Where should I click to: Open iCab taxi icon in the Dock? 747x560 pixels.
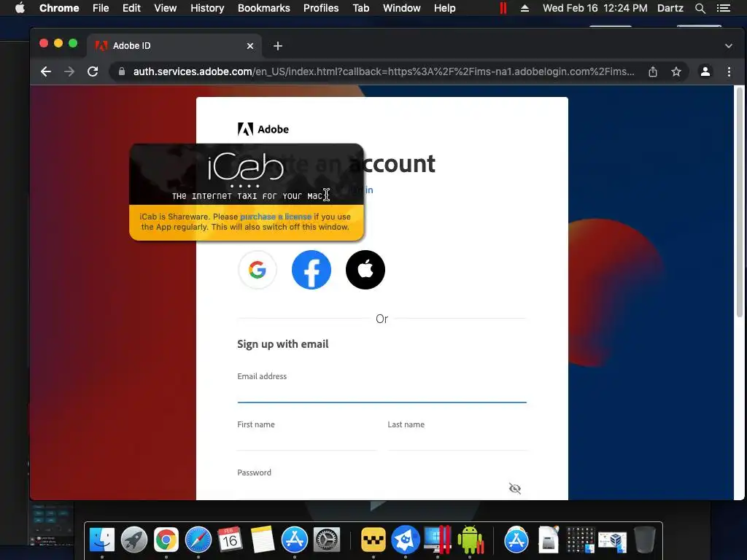click(x=373, y=540)
